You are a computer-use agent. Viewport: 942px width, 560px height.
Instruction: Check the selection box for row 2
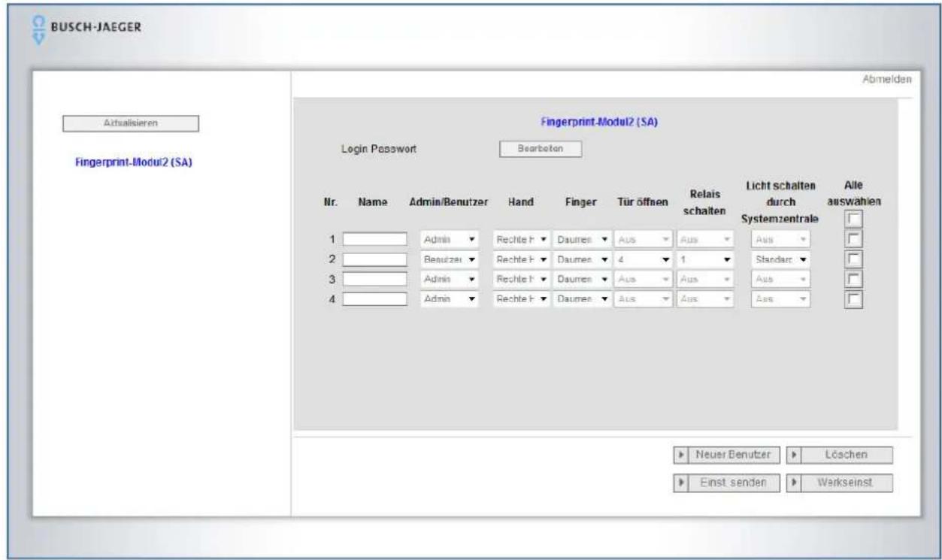[x=853, y=259]
